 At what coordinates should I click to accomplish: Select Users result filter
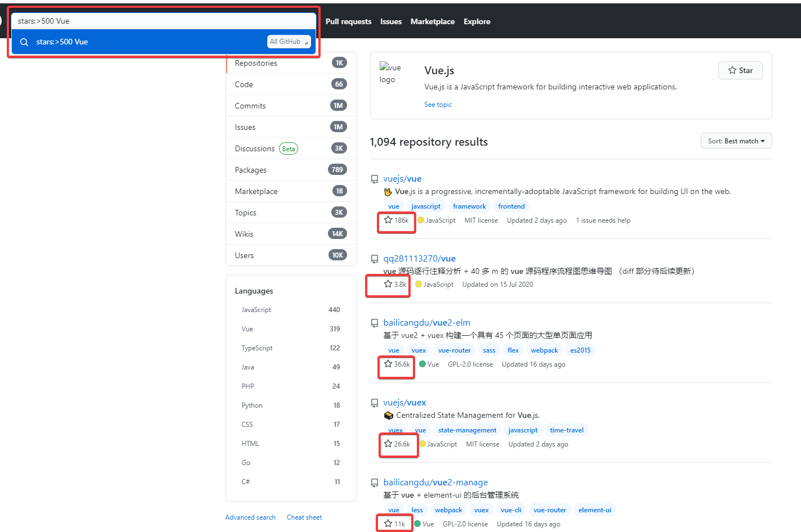tap(291, 255)
